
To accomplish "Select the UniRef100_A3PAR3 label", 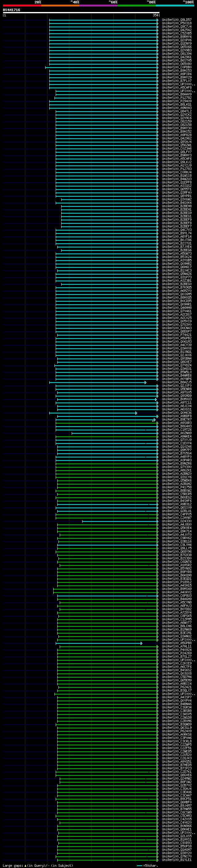I will click(x=176, y=460).
